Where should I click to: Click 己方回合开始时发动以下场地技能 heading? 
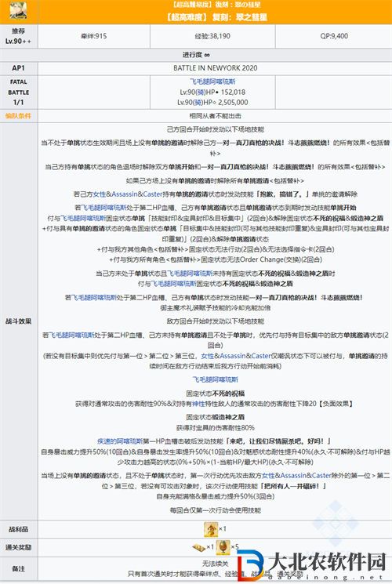[x=215, y=129]
